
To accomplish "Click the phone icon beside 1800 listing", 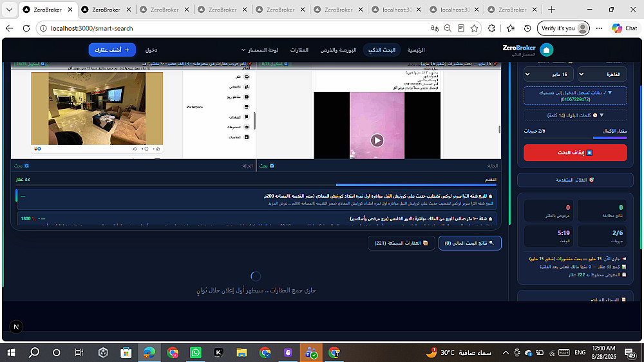I will [34, 218].
